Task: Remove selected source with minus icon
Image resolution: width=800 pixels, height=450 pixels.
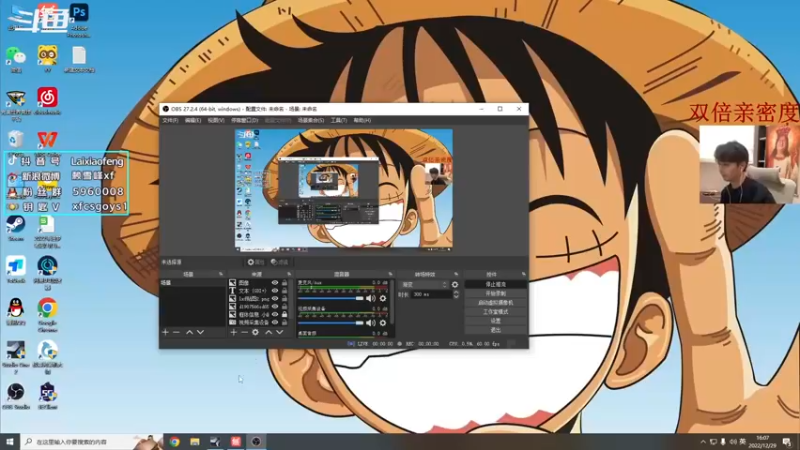Action: (244, 332)
